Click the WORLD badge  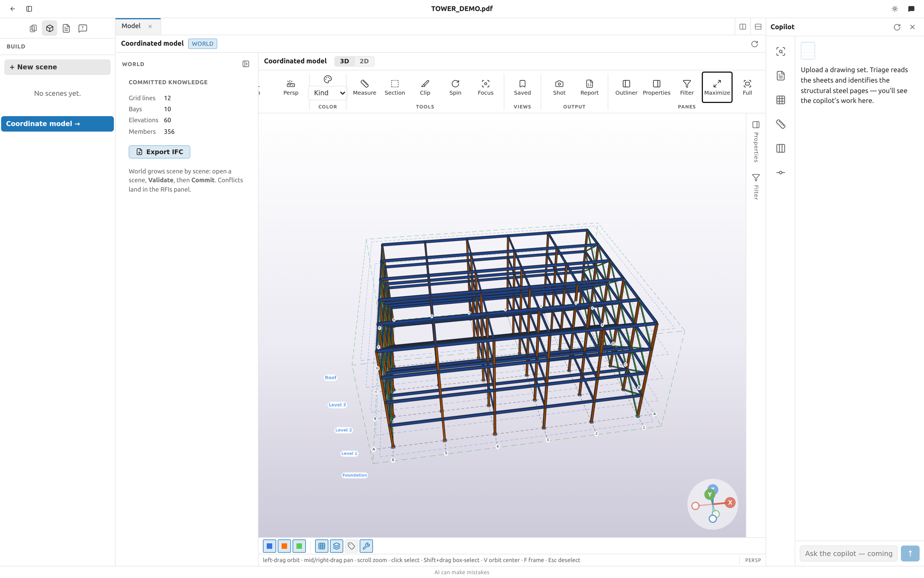click(202, 43)
